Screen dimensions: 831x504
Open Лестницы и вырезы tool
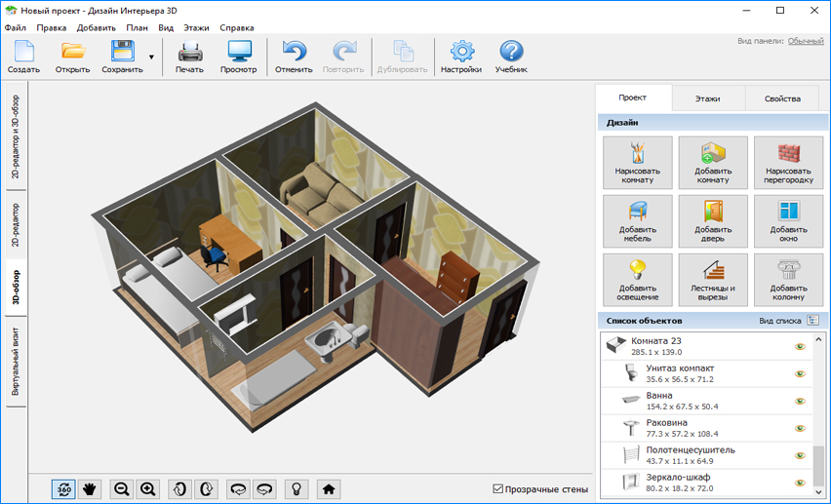point(713,280)
